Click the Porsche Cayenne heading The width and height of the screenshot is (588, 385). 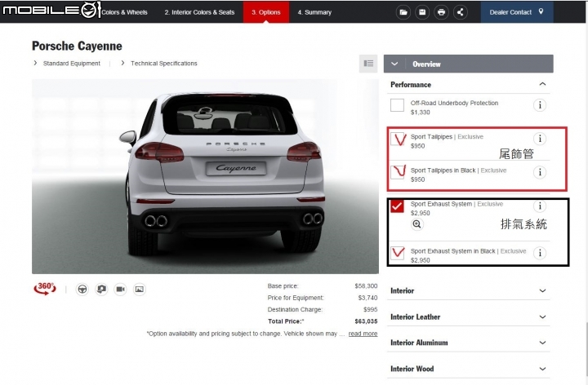click(x=77, y=46)
